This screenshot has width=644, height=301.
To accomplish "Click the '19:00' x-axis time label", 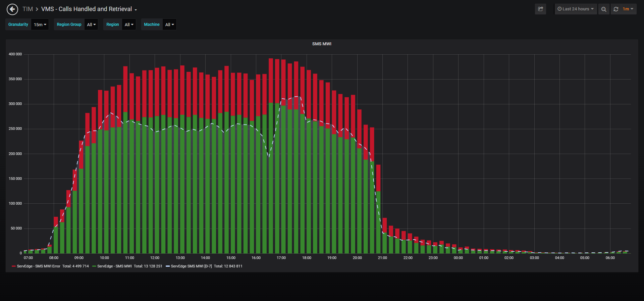I will 332,258.
